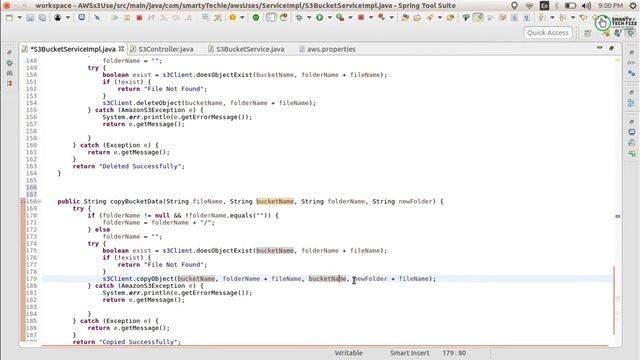This screenshot has width=640, height=360.
Task: Click the Search toolbar icon
Action: coord(429,18)
